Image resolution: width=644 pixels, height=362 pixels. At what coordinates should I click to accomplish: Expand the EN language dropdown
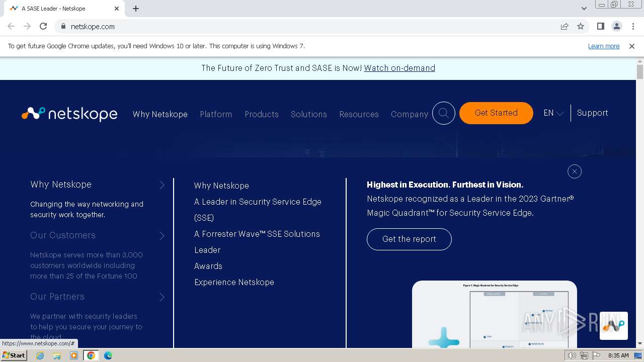pos(553,113)
